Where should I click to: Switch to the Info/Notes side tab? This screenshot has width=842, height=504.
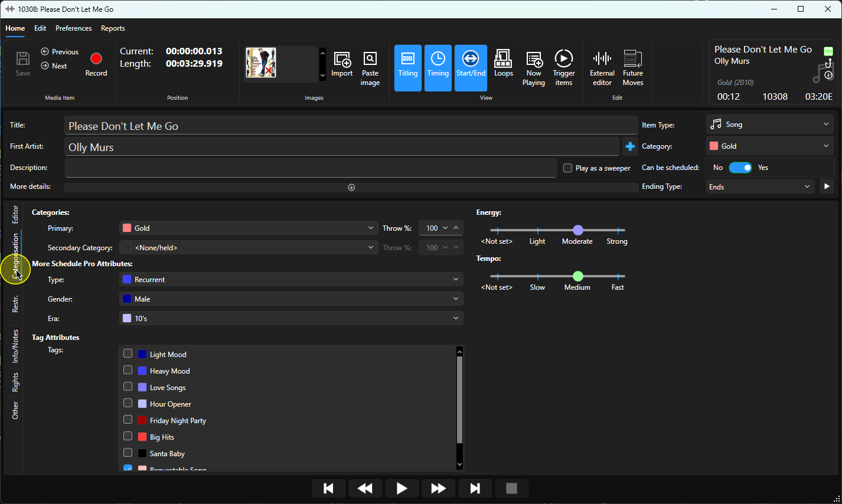(15, 346)
